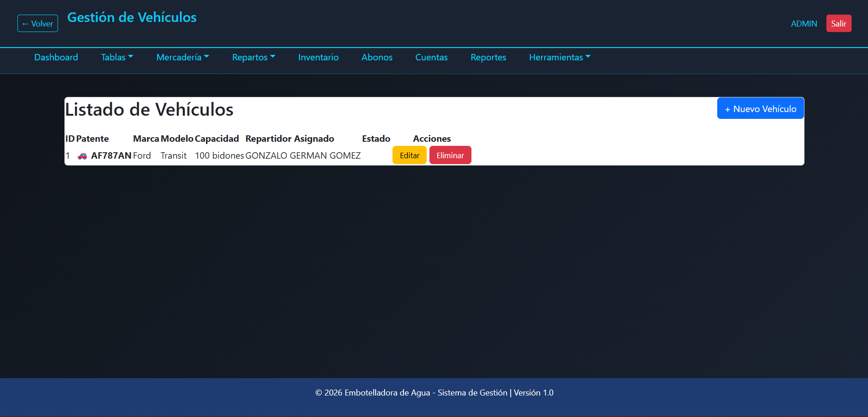
Task: Delete the AF787AN vehicle with Eliminar
Action: (450, 155)
